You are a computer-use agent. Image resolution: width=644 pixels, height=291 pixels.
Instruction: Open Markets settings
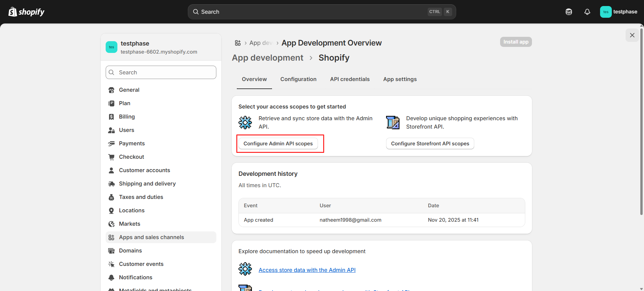pyautogui.click(x=161, y=224)
